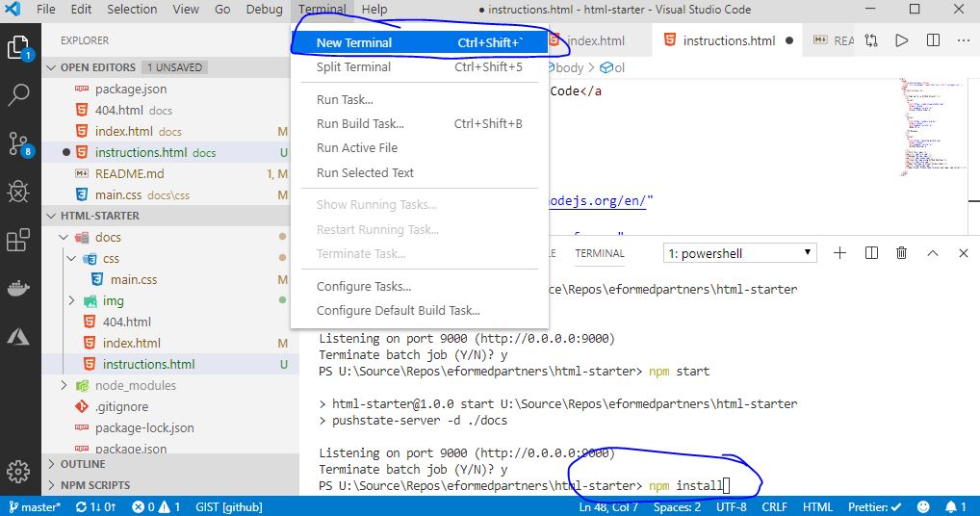Open Source Control view icon
Screen dimensions: 980x516
point(19,144)
